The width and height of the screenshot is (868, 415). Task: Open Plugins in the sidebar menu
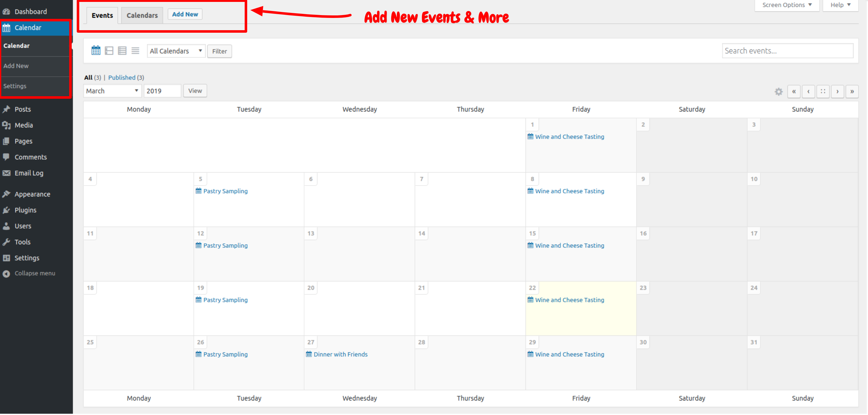25,210
